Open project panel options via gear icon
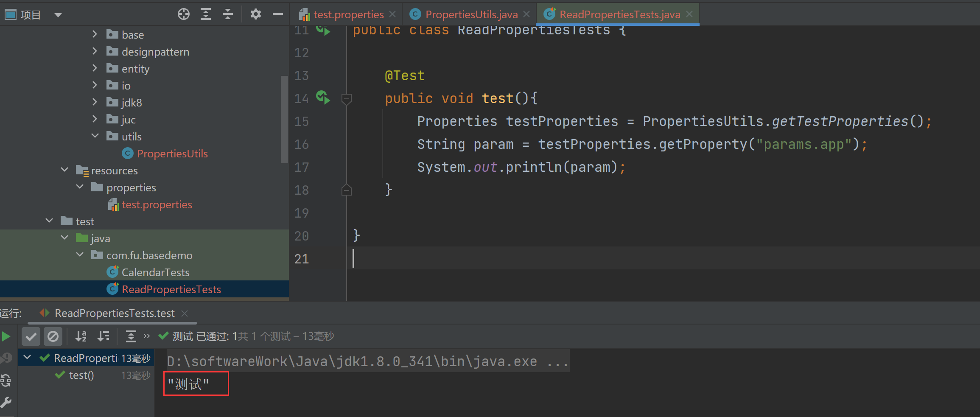 256,14
